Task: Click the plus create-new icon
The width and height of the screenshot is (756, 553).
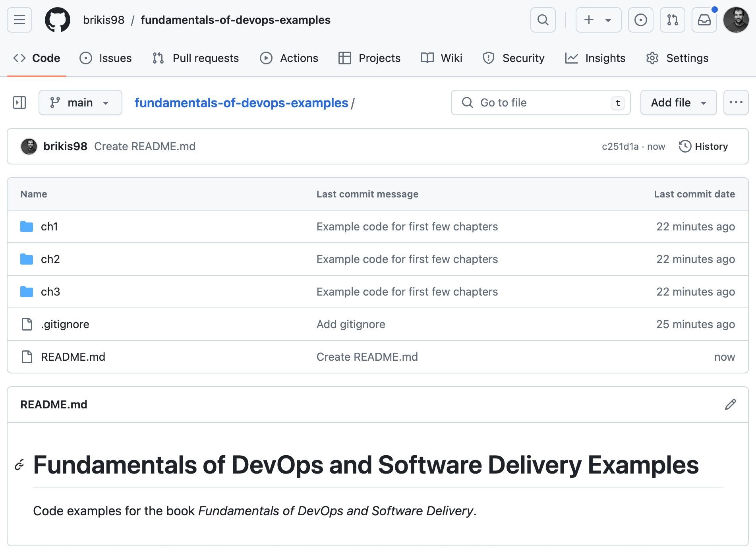Action: (x=589, y=20)
